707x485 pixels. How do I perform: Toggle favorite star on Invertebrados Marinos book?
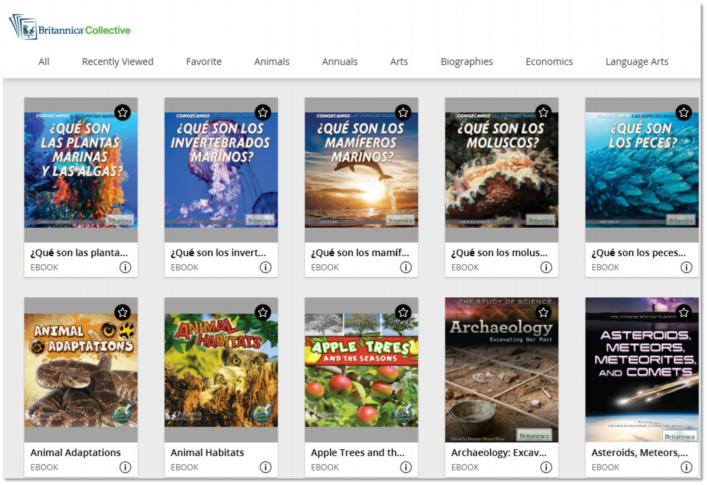262,112
